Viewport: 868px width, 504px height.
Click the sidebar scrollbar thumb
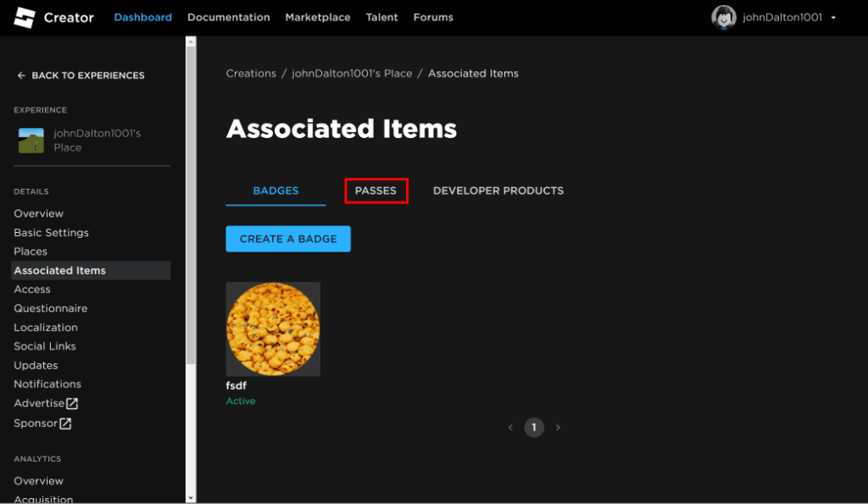[x=191, y=205]
